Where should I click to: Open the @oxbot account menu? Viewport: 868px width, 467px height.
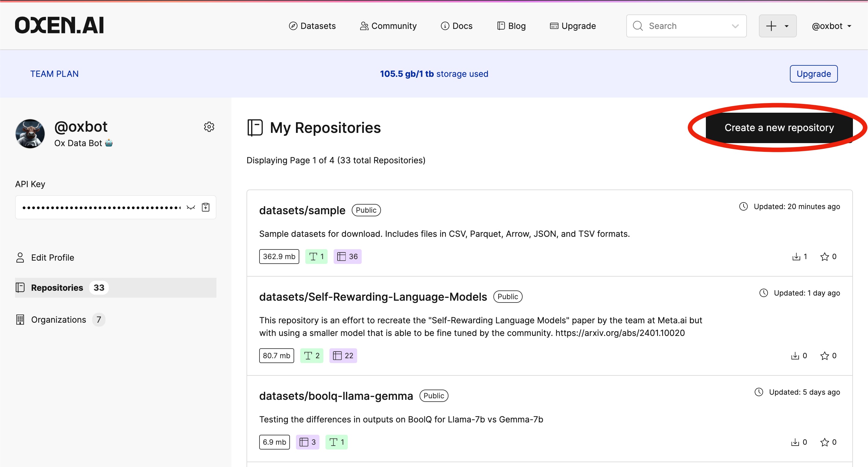(831, 26)
